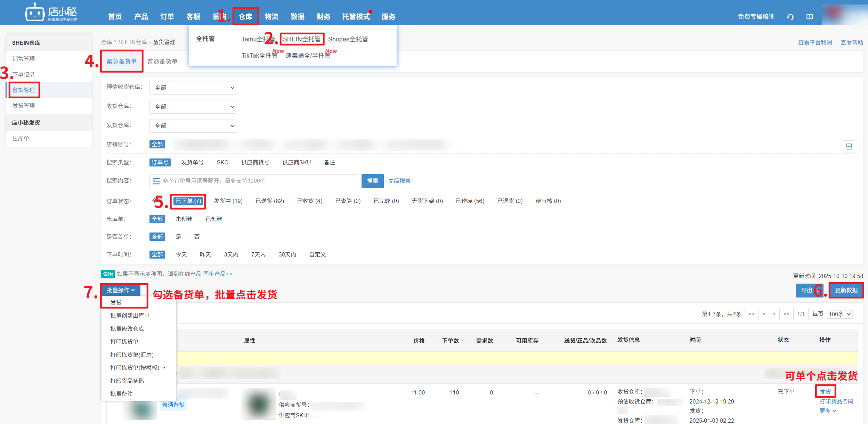Viewport: 868px width, 424px height.
Task: Click the blurred product variant thumbnail
Action: (x=258, y=403)
